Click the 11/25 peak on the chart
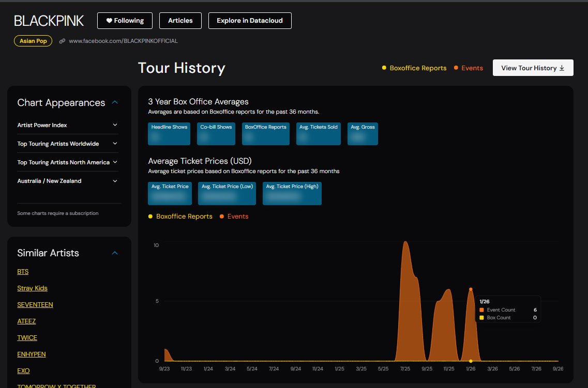The height and width of the screenshot is (388, 588). coord(448,290)
